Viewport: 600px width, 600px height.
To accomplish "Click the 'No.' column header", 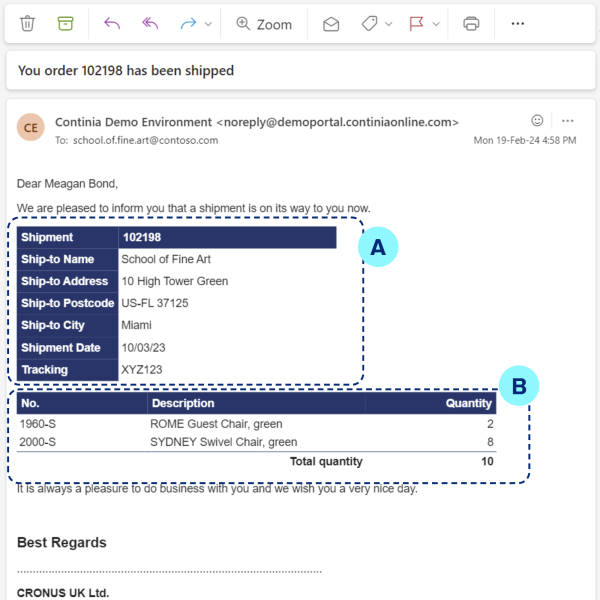I will [82, 403].
